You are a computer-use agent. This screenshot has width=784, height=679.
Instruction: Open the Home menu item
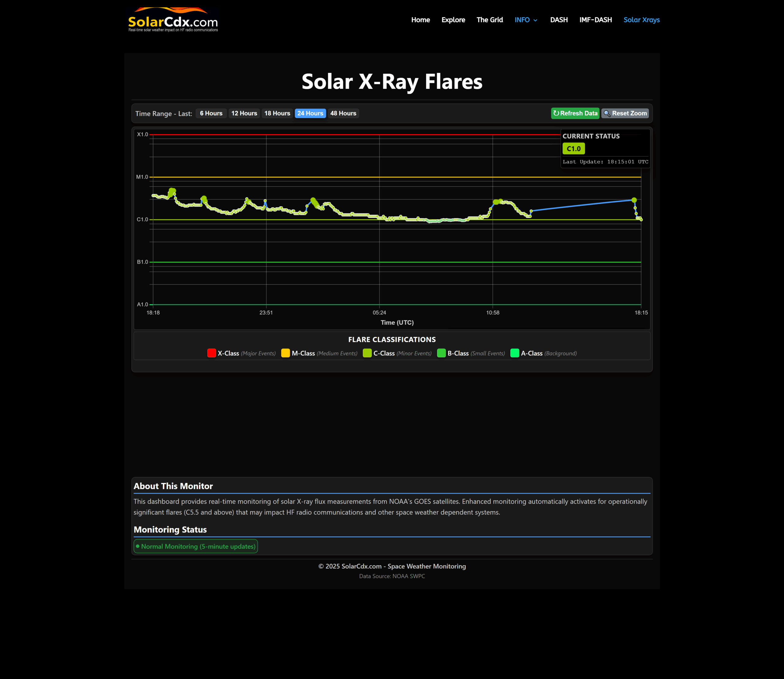(420, 20)
